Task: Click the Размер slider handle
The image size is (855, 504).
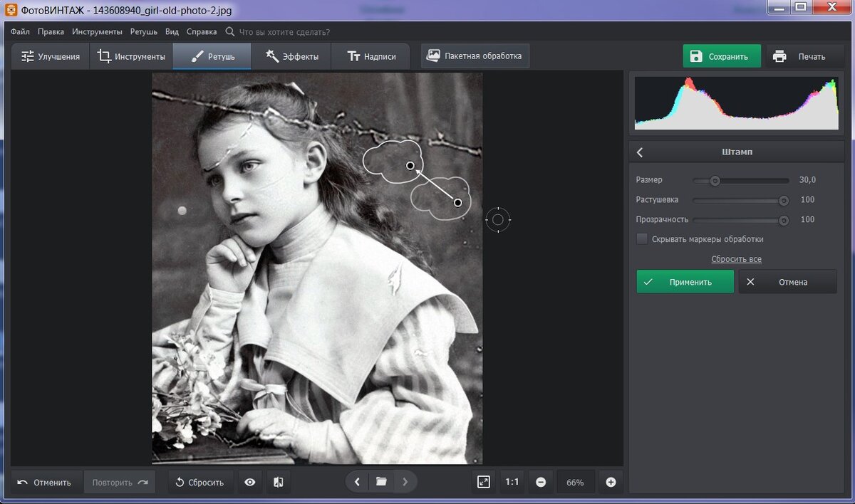Action: (715, 180)
